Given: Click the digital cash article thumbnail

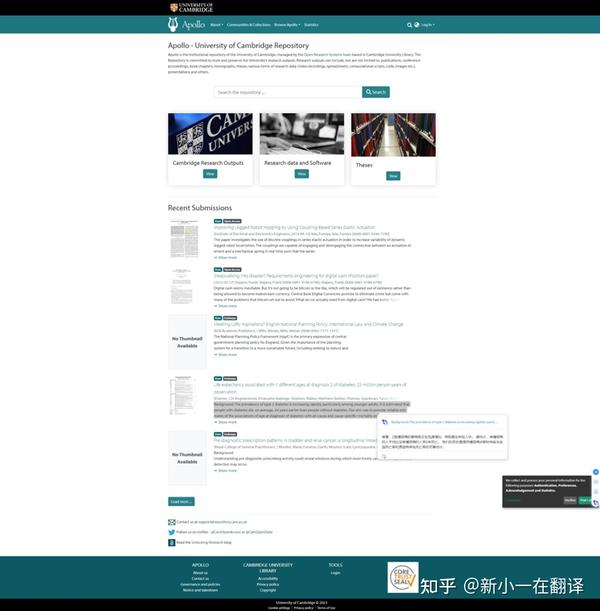Looking at the screenshot, I should [x=182, y=286].
